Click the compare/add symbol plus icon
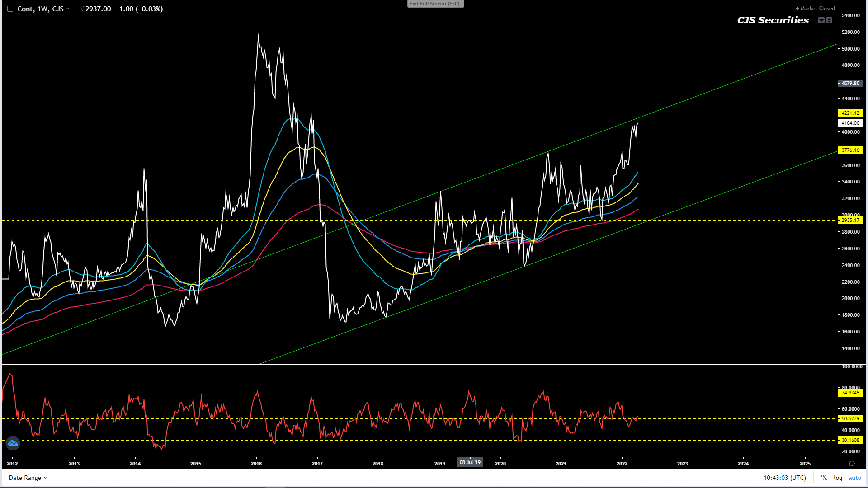 [10, 9]
